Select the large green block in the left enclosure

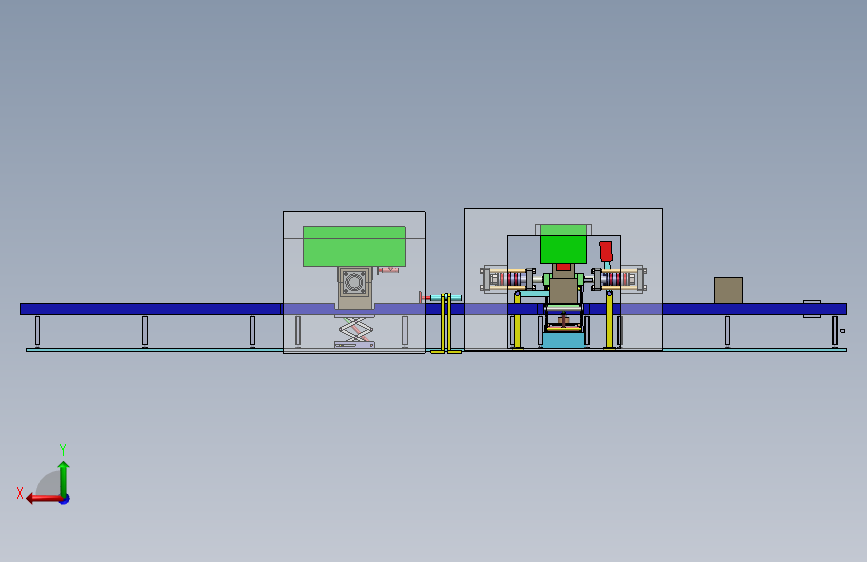354,246
